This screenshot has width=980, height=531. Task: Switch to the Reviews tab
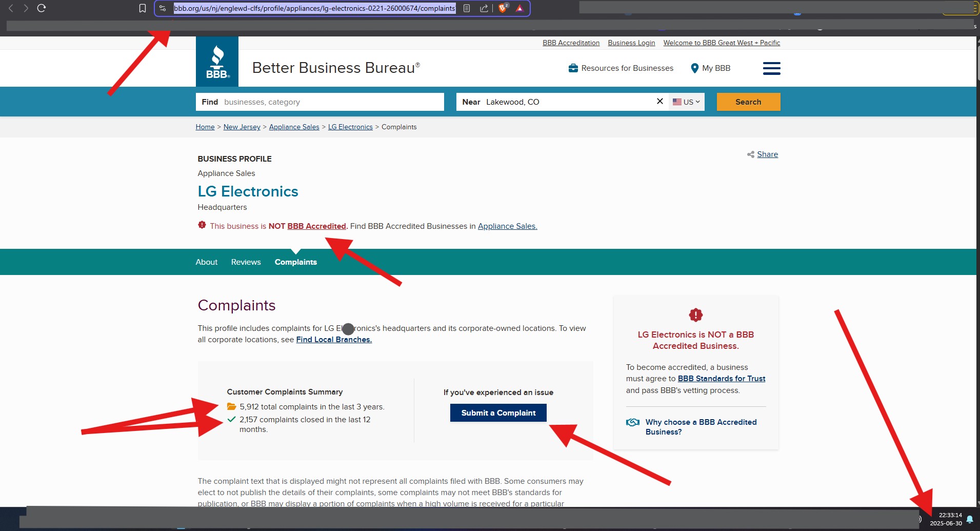[x=246, y=262]
